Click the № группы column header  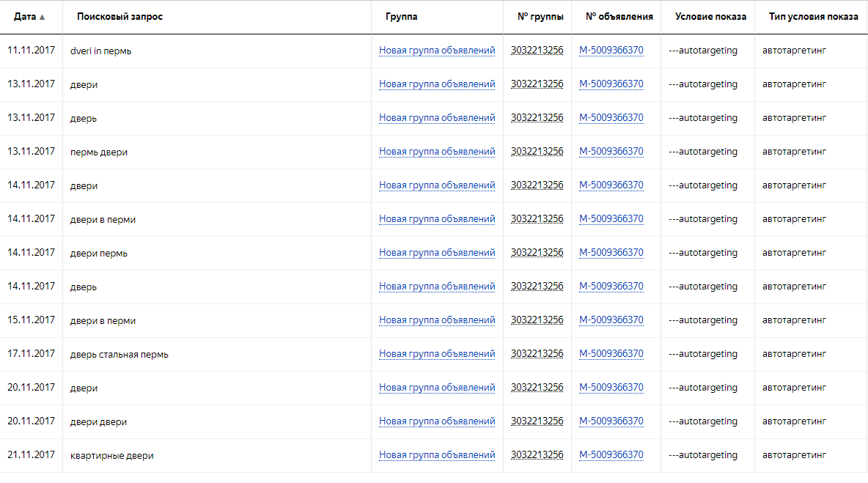click(540, 17)
